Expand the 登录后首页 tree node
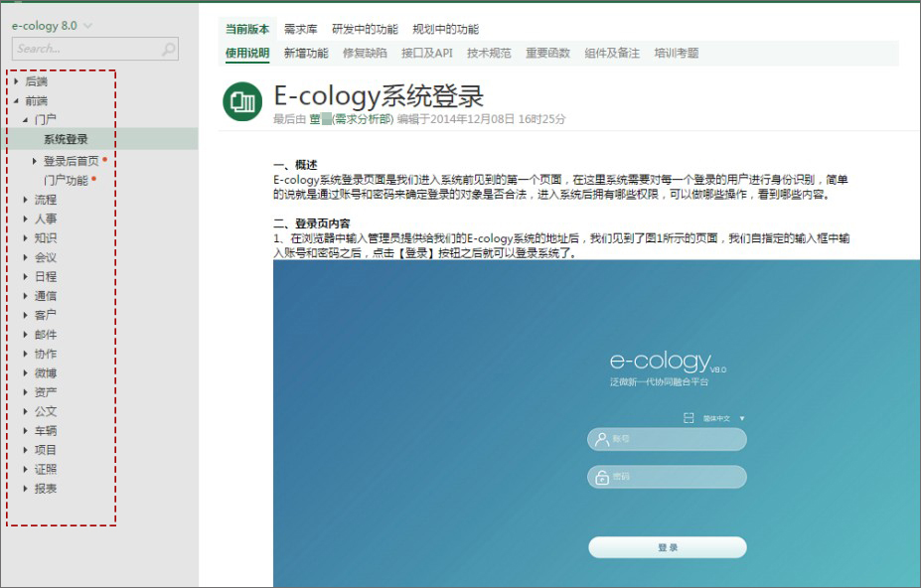This screenshot has height=588, width=921. (34, 160)
